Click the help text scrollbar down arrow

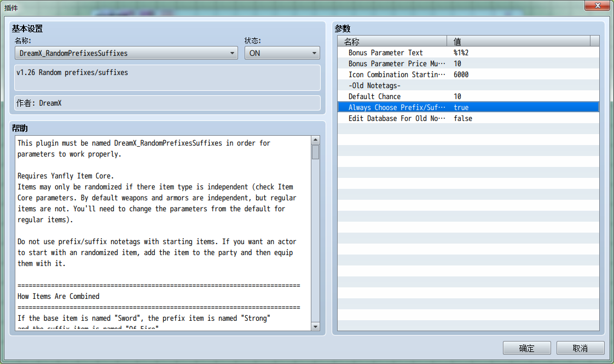tap(315, 326)
